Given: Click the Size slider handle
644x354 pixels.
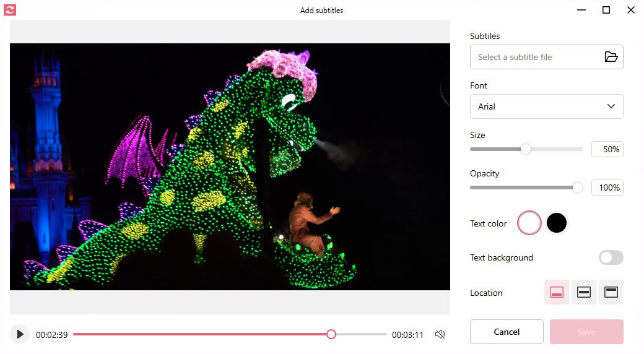Looking at the screenshot, I should tap(526, 149).
